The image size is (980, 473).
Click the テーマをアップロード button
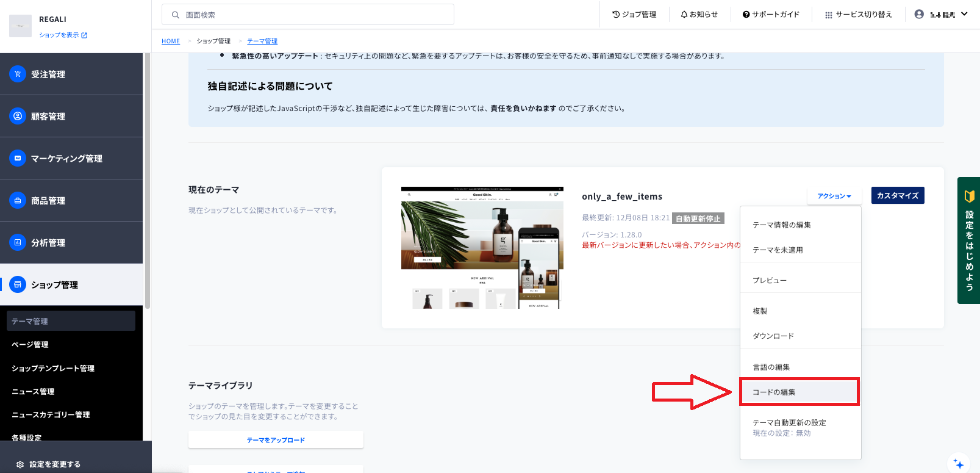(x=276, y=440)
